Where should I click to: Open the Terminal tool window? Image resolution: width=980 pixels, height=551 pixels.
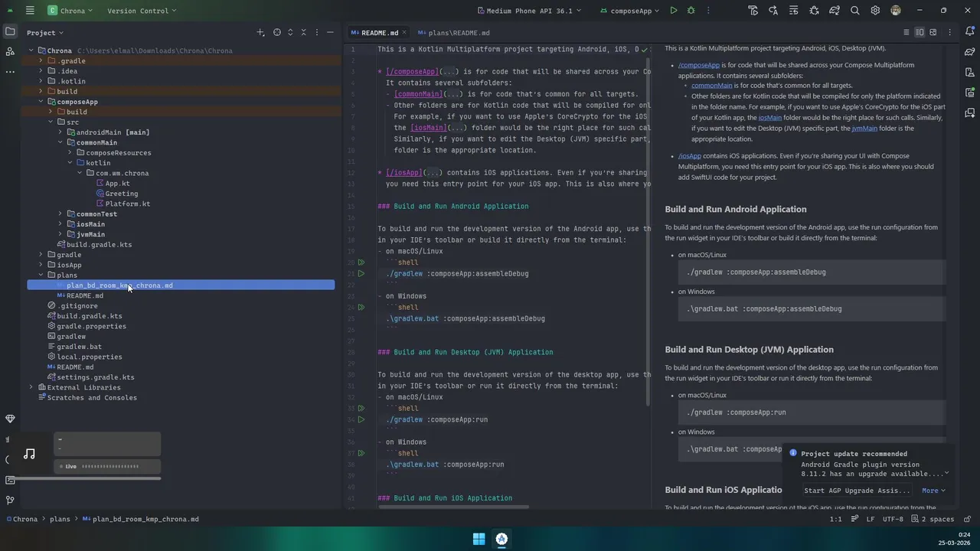[x=10, y=480]
